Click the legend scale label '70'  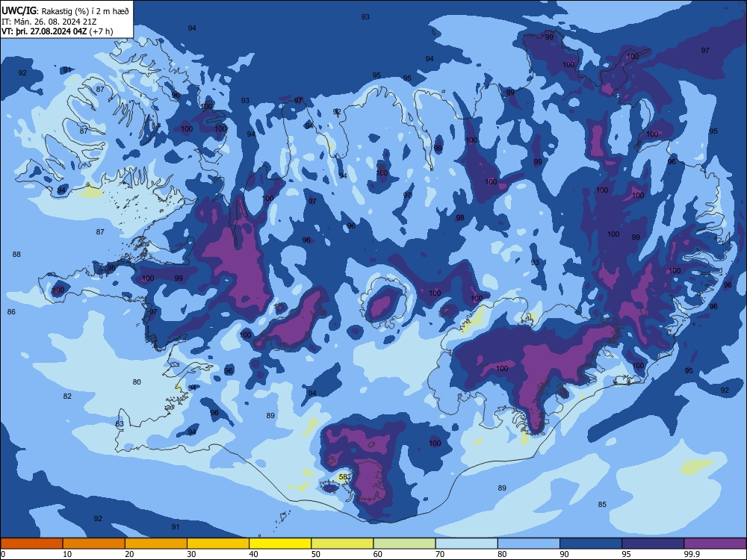click(440, 554)
